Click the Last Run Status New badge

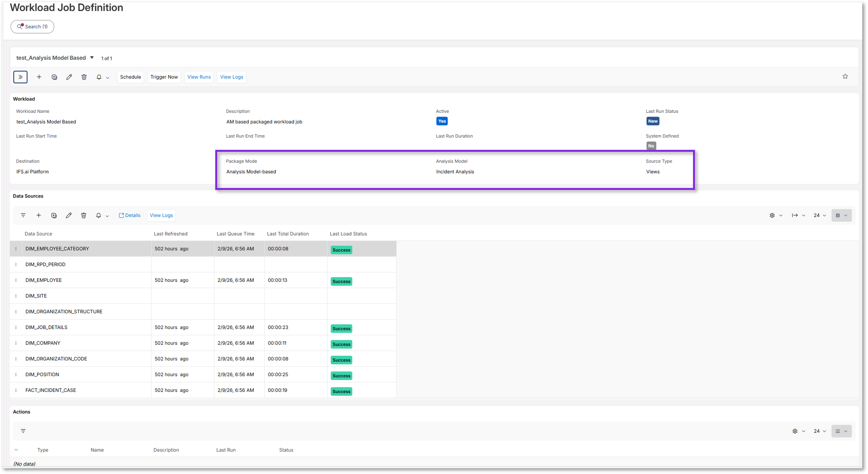653,121
